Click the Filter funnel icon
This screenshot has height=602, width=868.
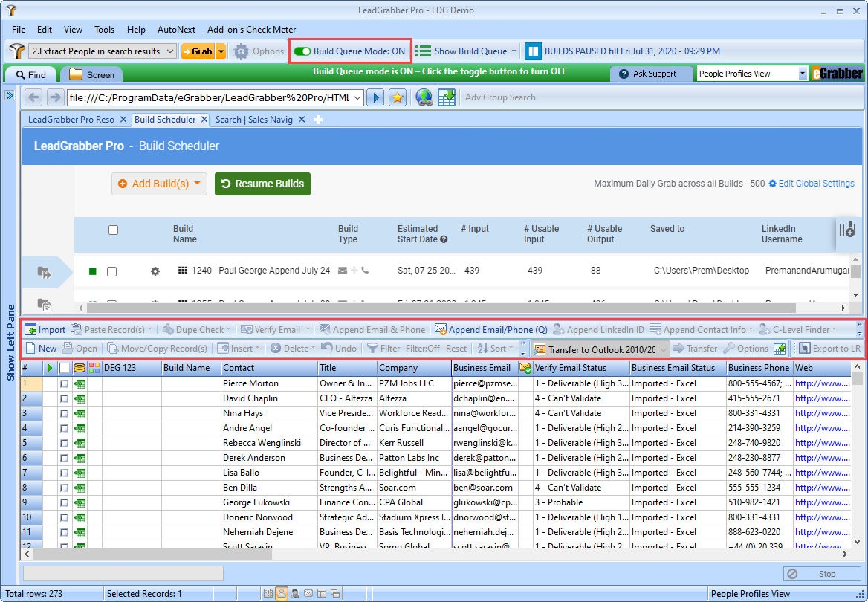[372, 349]
